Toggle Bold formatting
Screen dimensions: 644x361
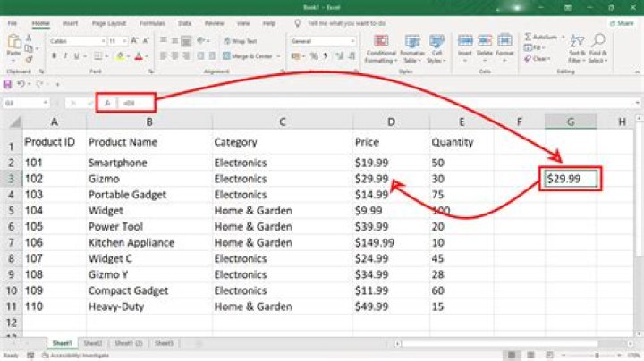(54, 55)
